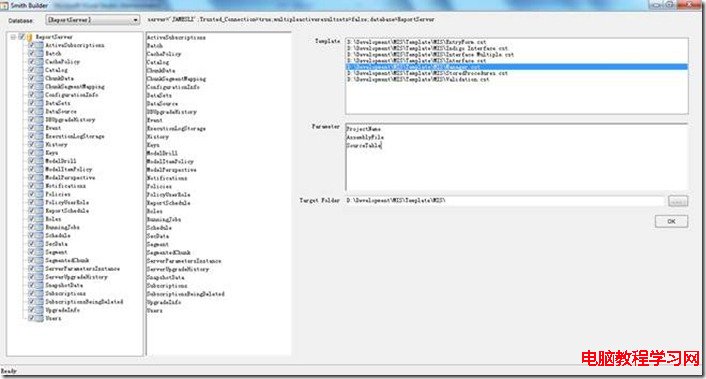Click the table icon next to Catalog
The height and width of the screenshot is (379, 706).
pyautogui.click(x=39, y=70)
